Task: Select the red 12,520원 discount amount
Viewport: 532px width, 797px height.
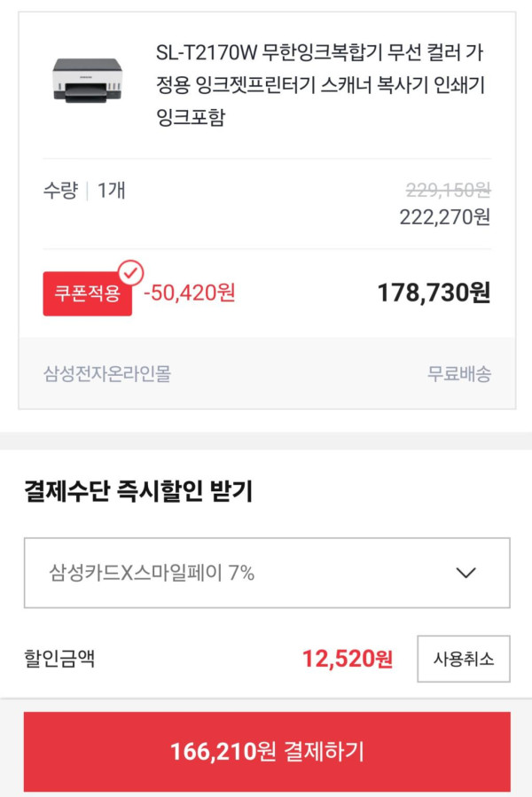Action: (x=347, y=659)
